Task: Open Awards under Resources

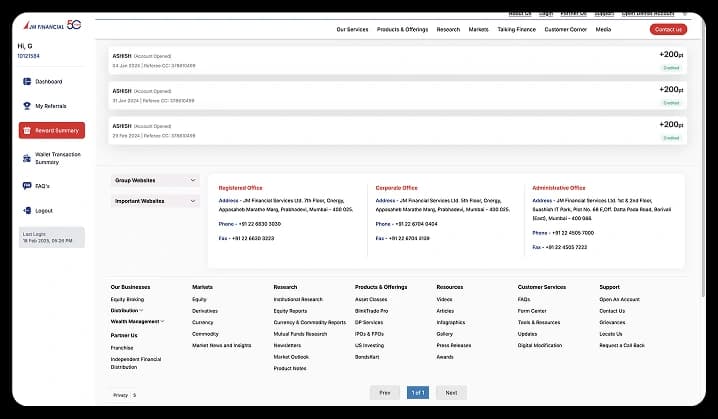Action: [445, 357]
